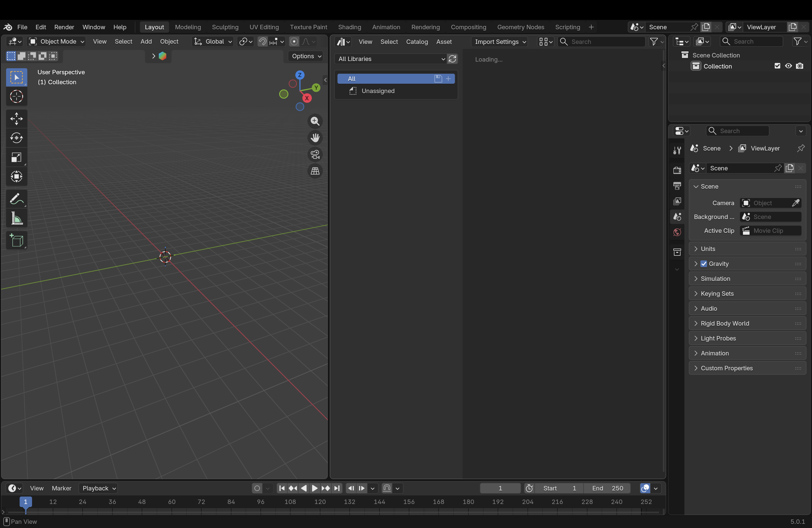Open the Tool properties tab icon
The width and height of the screenshot is (812, 528).
pyautogui.click(x=677, y=150)
